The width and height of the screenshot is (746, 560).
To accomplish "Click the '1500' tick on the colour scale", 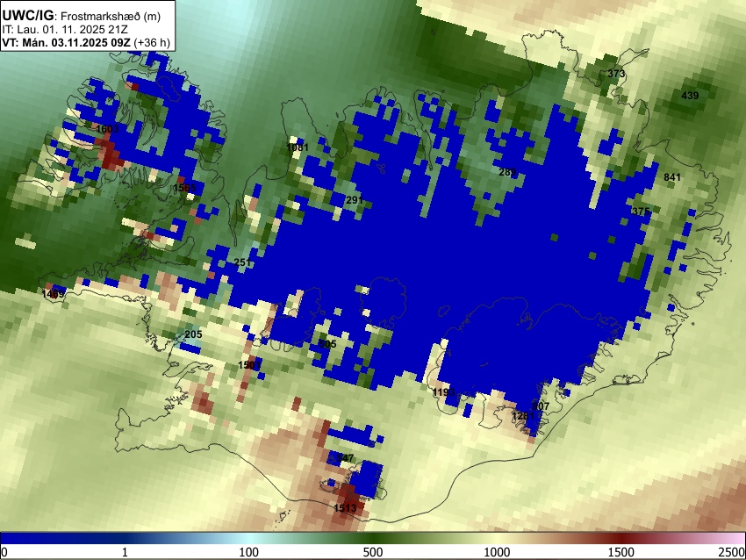I will 621,552.
